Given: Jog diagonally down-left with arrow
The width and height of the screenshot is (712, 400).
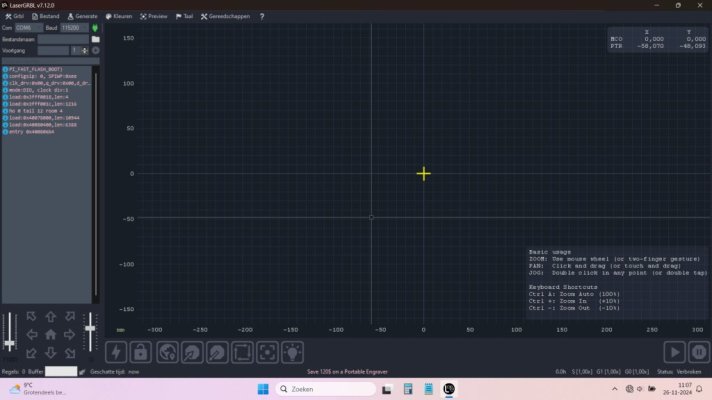Looking at the screenshot, I should (31, 353).
